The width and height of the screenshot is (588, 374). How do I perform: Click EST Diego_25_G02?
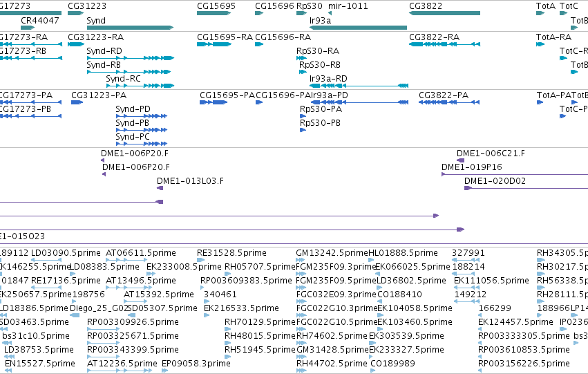[x=75, y=315]
